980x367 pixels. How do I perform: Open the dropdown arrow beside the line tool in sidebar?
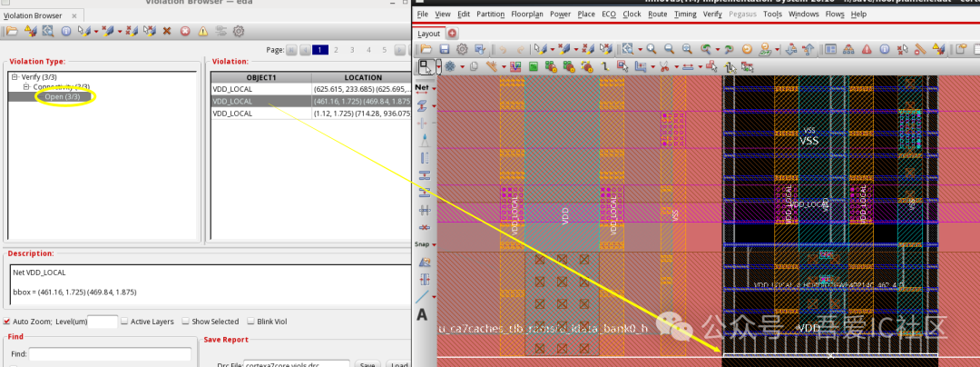tap(435, 296)
